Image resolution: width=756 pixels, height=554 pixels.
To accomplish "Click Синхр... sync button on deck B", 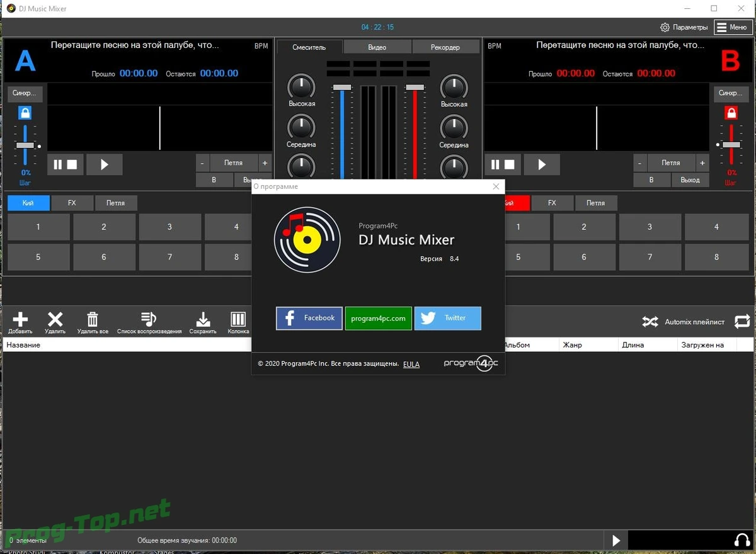I will pos(731,93).
